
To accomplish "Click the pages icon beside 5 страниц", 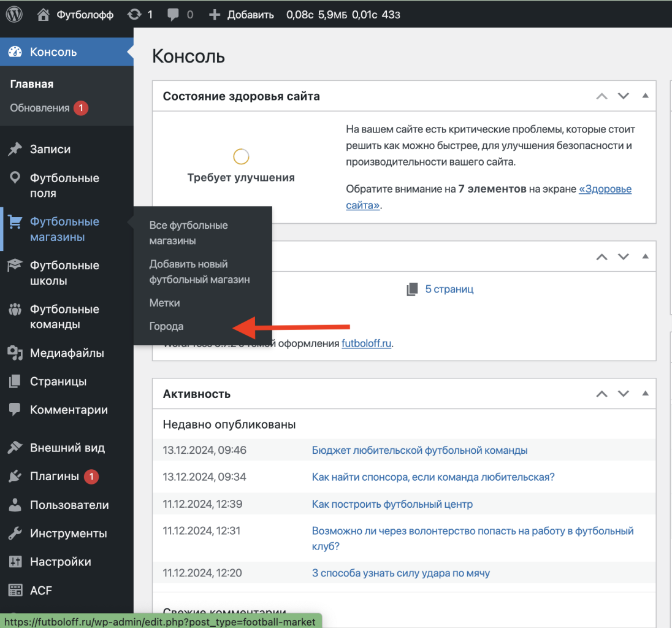I will coord(412,289).
